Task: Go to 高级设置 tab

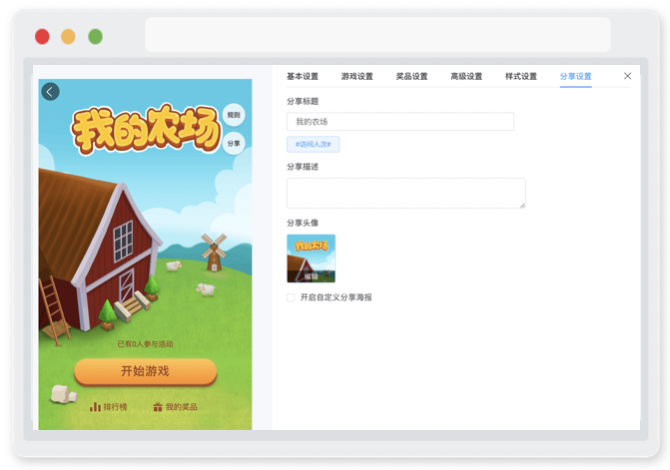Action: coord(467,76)
